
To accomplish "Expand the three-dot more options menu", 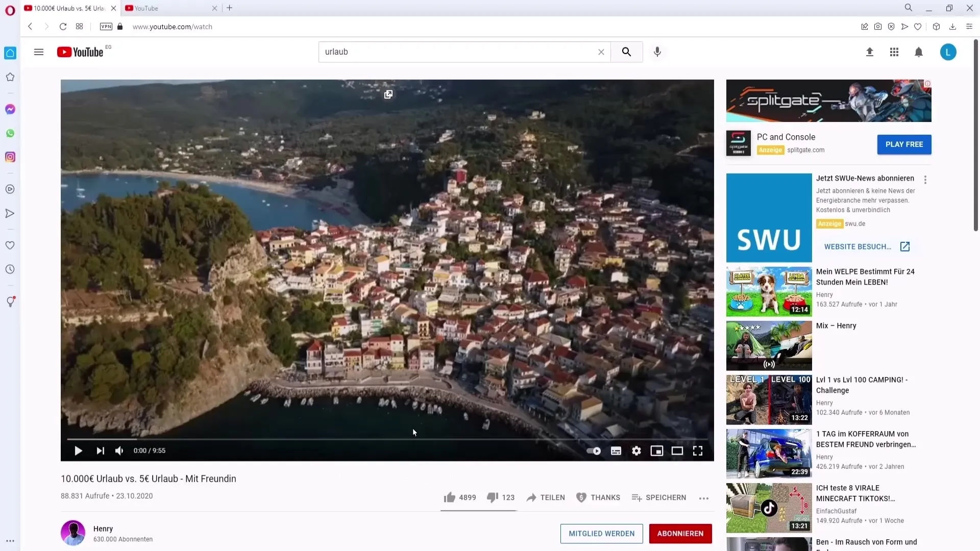I will point(704,498).
